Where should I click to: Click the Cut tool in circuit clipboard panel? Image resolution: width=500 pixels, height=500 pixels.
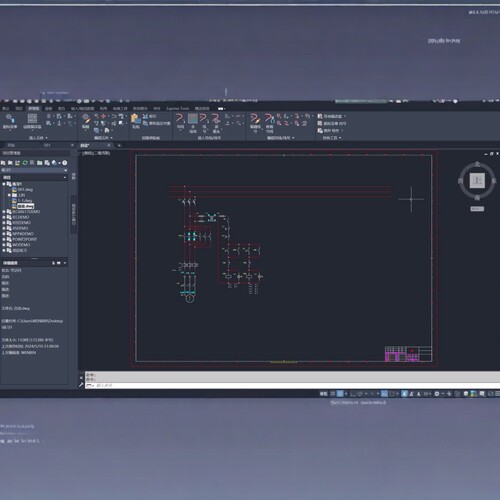[149, 116]
